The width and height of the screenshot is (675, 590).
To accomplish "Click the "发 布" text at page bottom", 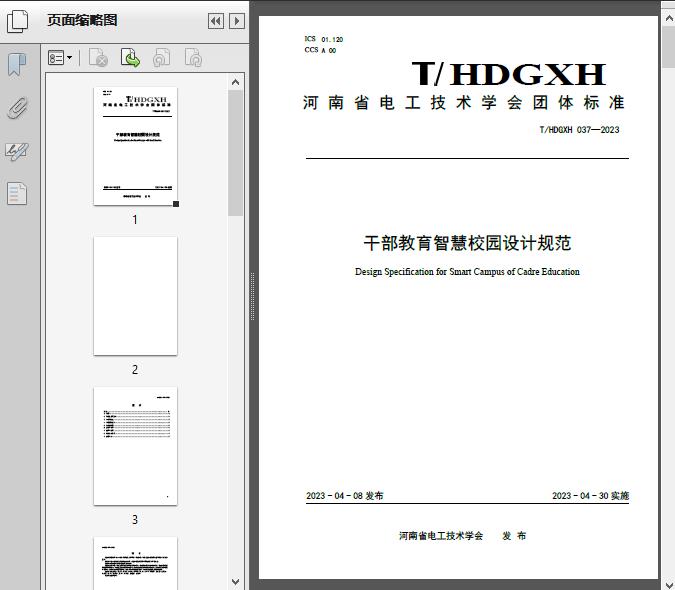I will (x=514, y=535).
